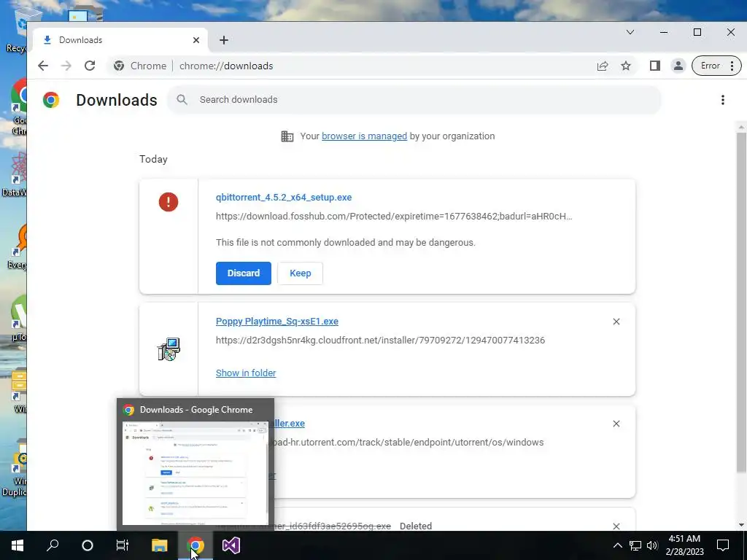The height and width of the screenshot is (560, 747).
Task: Open the Windows Start menu
Action: coord(18,545)
